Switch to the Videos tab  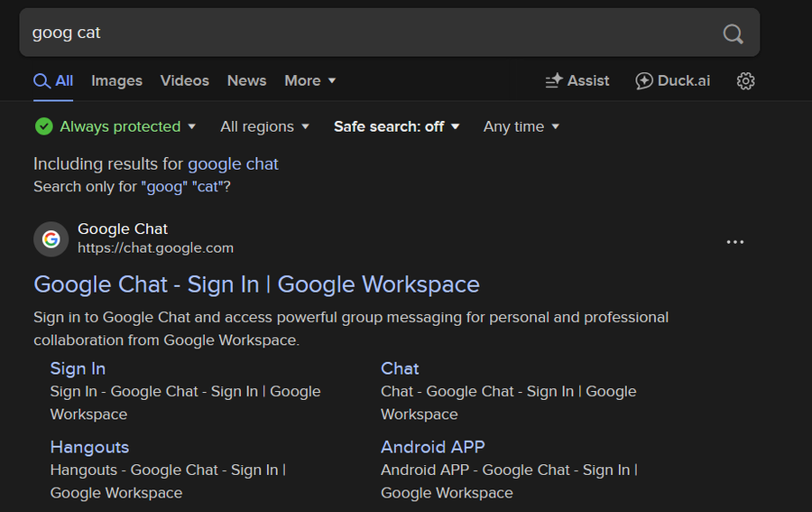click(x=184, y=81)
